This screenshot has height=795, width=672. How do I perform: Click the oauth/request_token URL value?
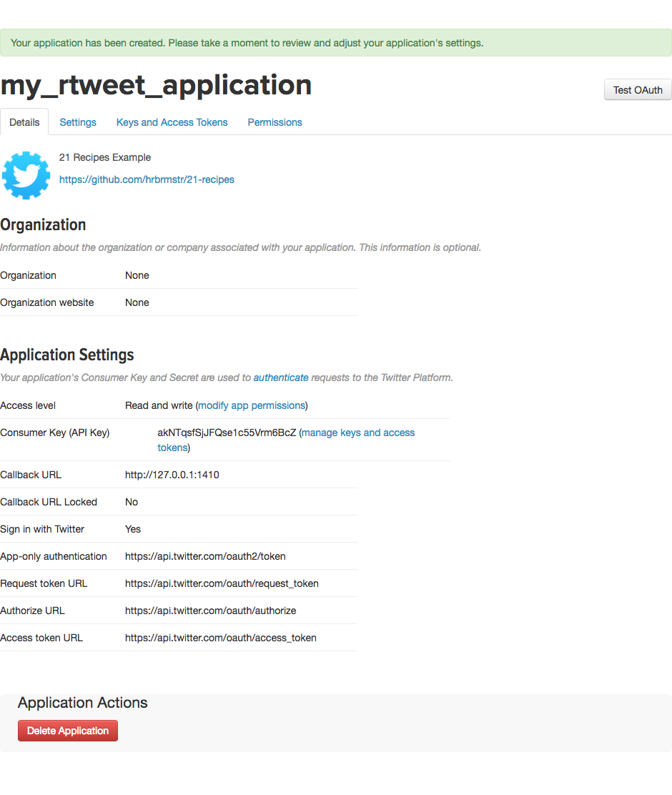(222, 583)
